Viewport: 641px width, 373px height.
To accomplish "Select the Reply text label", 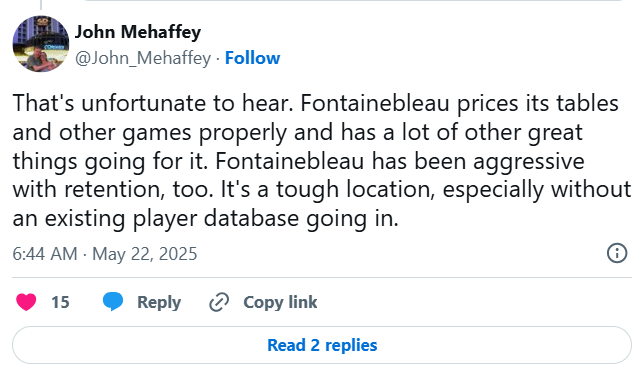I will (159, 303).
